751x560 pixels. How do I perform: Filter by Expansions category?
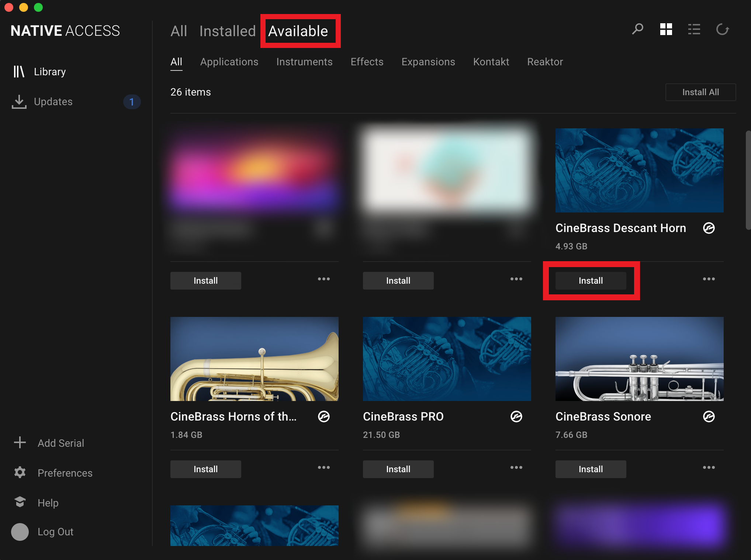[x=428, y=62]
